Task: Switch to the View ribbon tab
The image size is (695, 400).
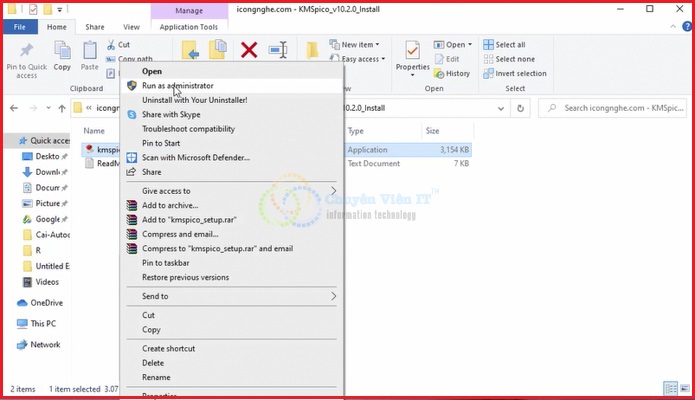Action: click(131, 27)
